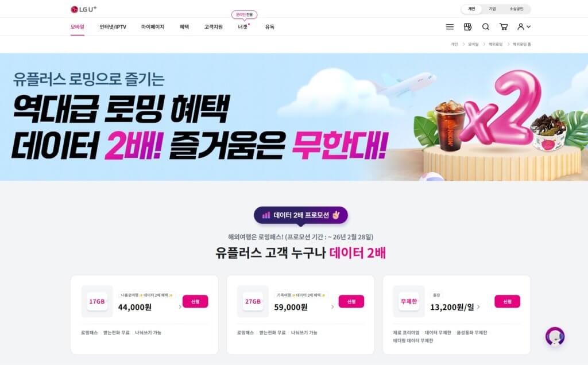Click 신청 for the 무제한 plan

(x=508, y=301)
